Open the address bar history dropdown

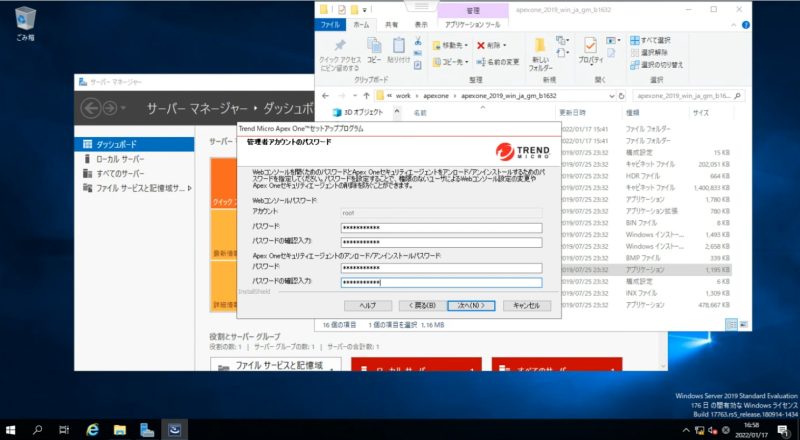[612, 95]
